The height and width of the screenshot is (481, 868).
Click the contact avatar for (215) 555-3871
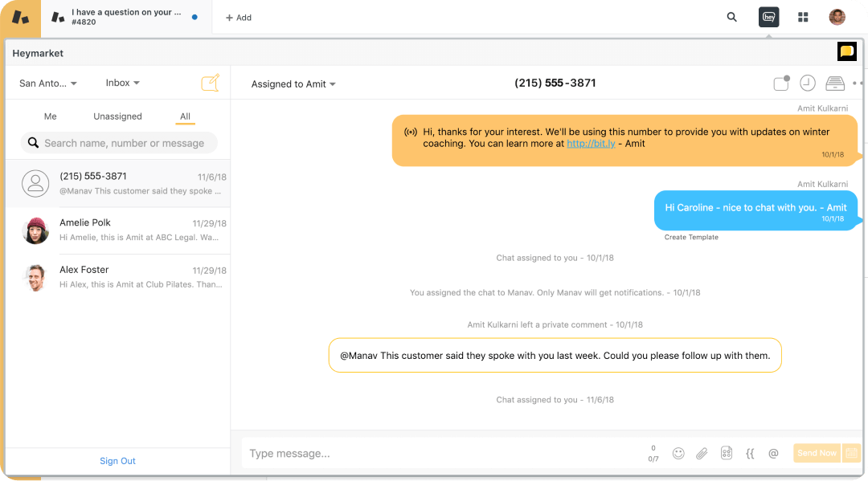(x=35, y=184)
